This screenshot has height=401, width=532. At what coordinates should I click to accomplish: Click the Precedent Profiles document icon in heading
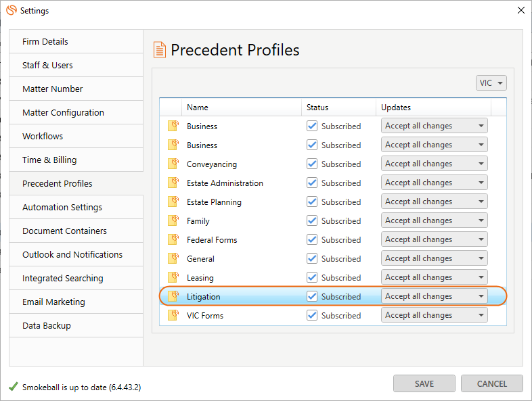160,50
